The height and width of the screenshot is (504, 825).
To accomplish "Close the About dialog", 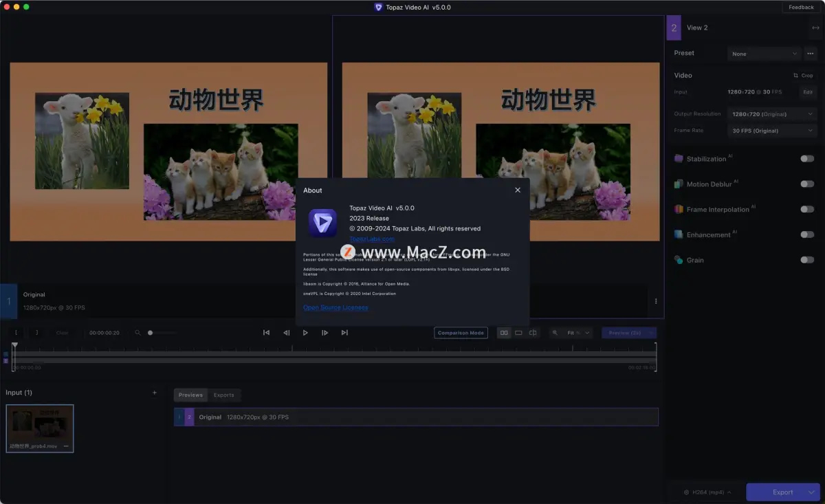I will [518, 190].
